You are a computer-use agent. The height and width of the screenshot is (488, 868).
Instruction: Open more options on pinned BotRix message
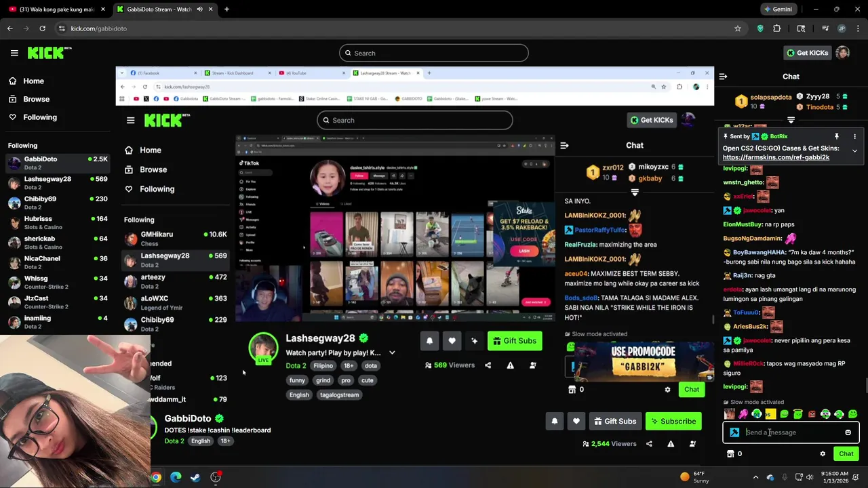854,136
